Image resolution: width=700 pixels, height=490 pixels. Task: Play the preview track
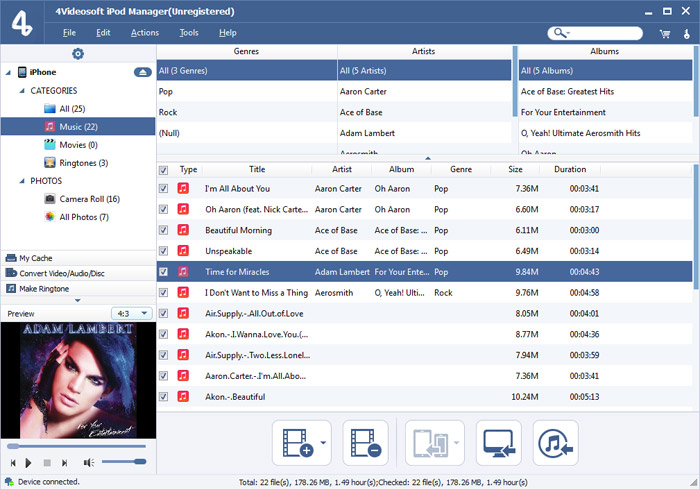[x=29, y=463]
